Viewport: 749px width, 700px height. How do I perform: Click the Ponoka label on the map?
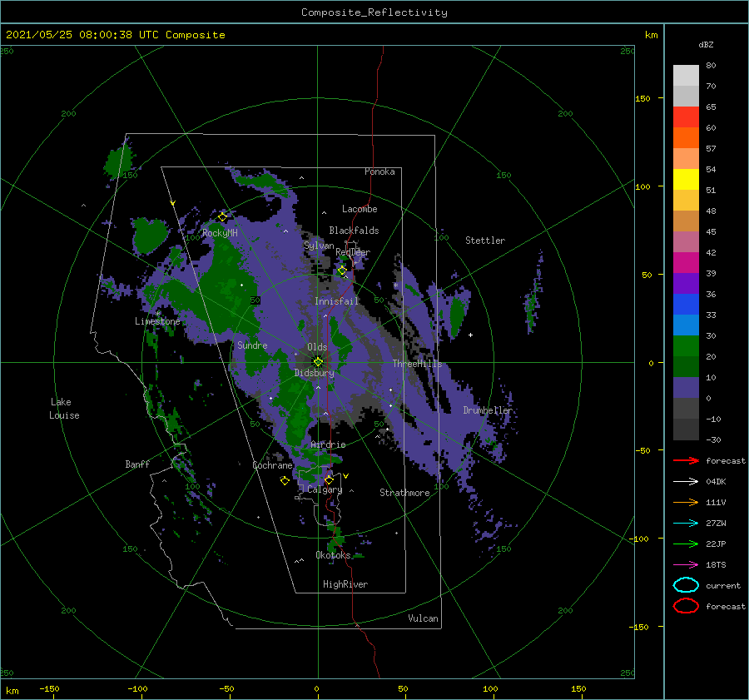[379, 171]
